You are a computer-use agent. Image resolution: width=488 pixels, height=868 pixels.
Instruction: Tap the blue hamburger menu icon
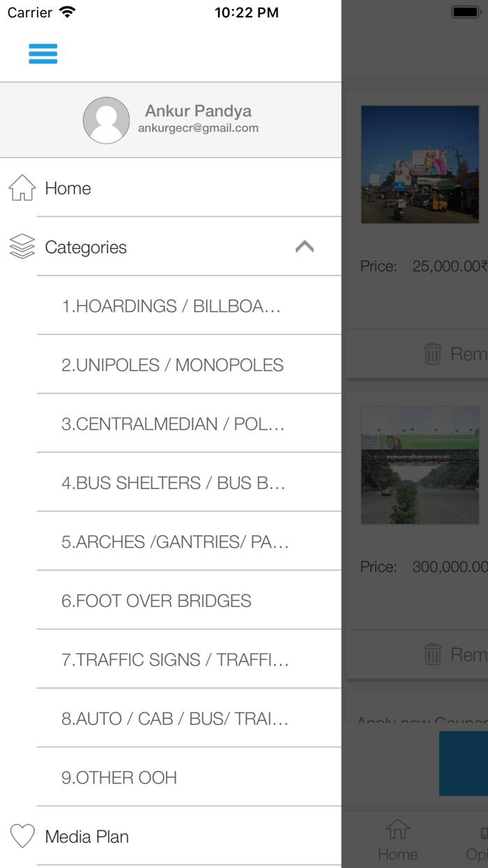click(43, 54)
